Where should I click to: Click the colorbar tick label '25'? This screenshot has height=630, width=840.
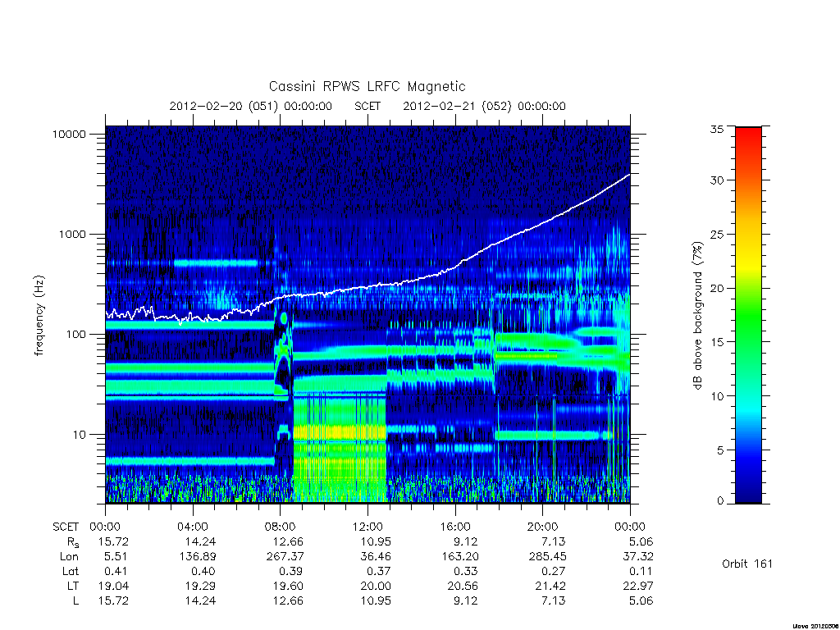coord(716,235)
